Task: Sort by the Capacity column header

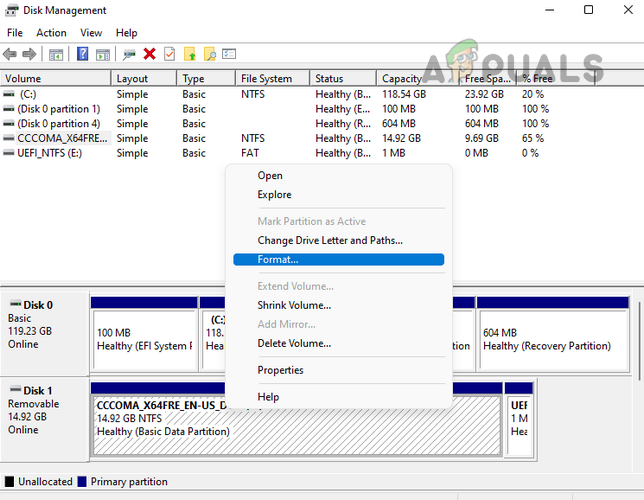Action: click(x=418, y=78)
